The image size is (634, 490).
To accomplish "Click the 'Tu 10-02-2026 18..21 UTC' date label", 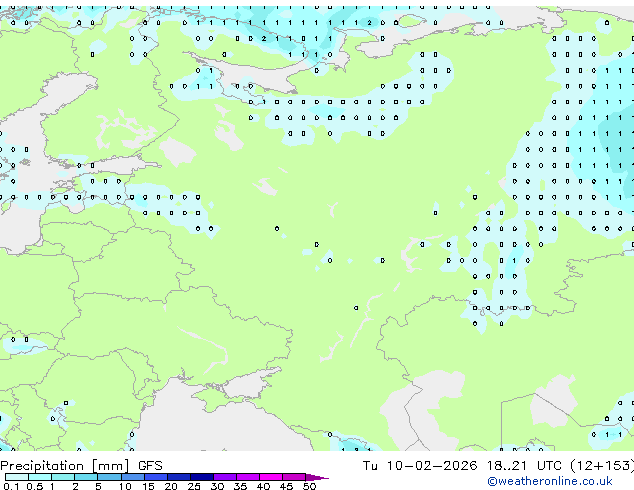I will pyautogui.click(x=464, y=466).
